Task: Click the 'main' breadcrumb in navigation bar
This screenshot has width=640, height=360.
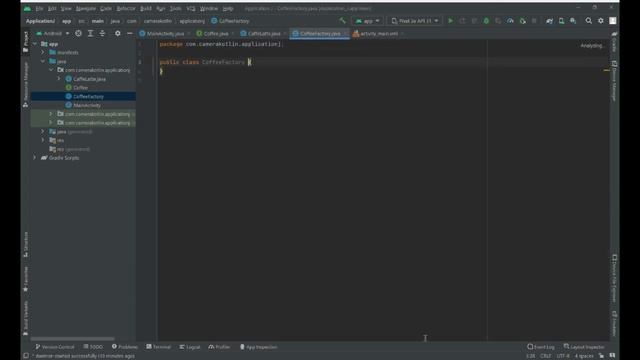Action: coord(98,21)
